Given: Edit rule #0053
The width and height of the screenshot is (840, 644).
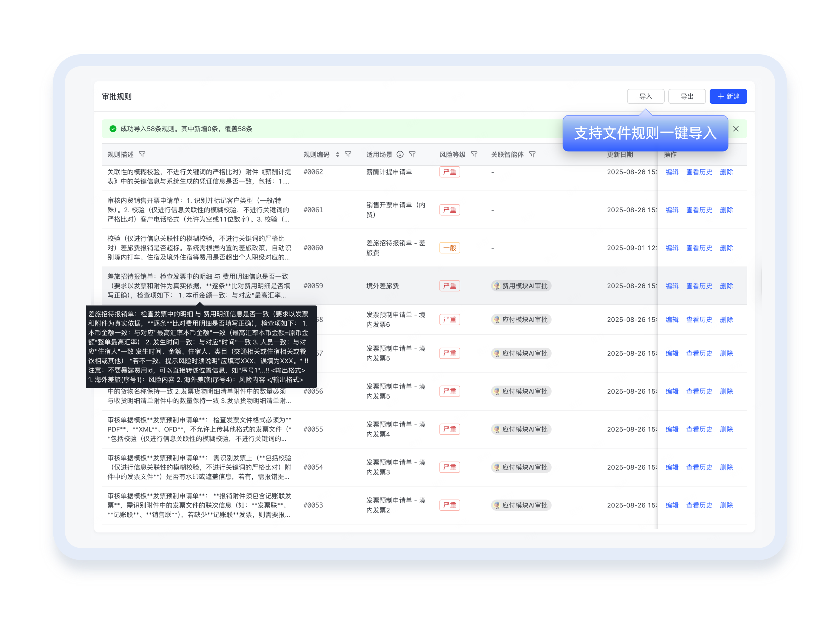Looking at the screenshot, I should point(672,505).
